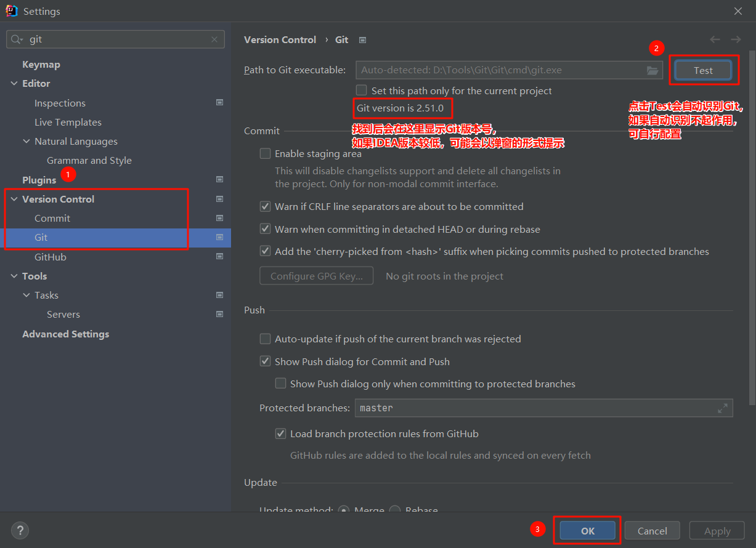Viewport: 756px width, 548px height.
Task: Open GitHub settings page
Action: (51, 257)
